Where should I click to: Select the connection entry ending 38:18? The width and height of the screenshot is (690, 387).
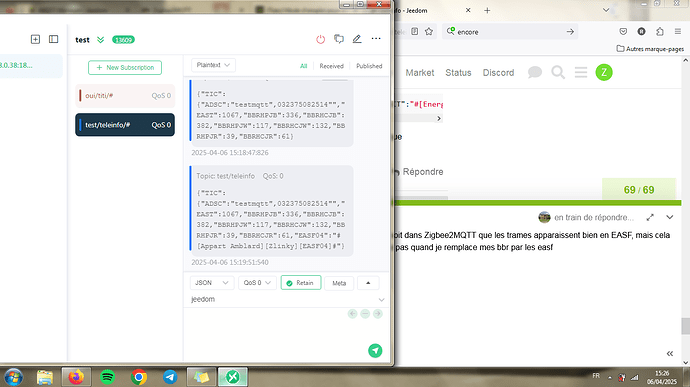point(31,66)
